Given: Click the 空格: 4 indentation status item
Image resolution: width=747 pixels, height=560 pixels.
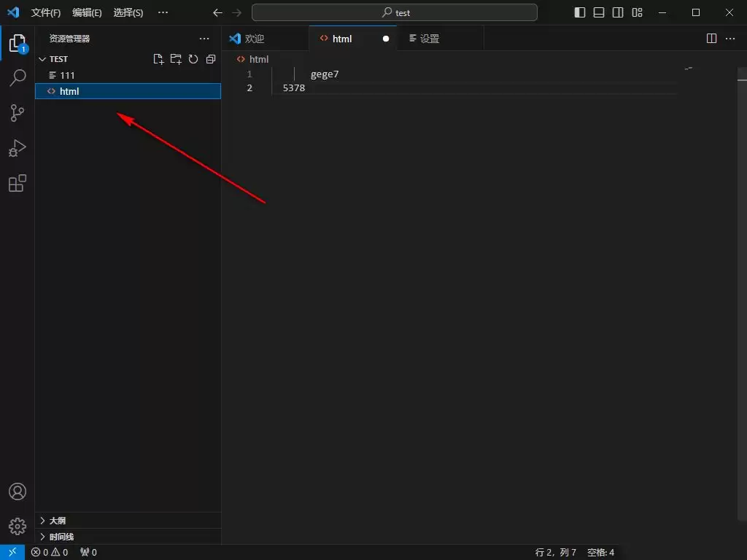Looking at the screenshot, I should [x=601, y=552].
